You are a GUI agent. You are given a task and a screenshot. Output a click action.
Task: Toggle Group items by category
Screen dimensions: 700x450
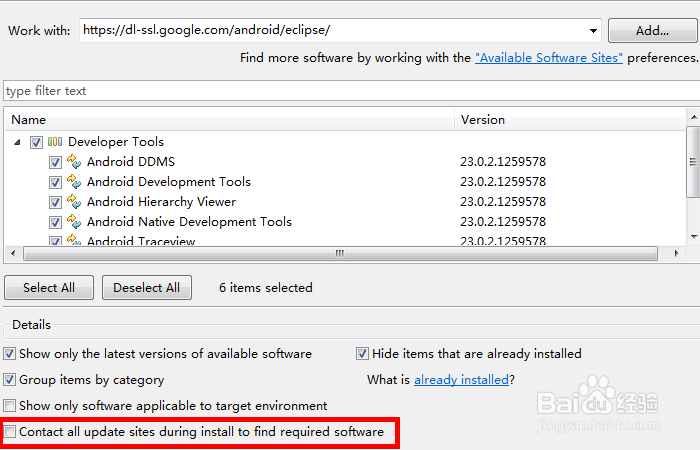pyautogui.click(x=10, y=380)
